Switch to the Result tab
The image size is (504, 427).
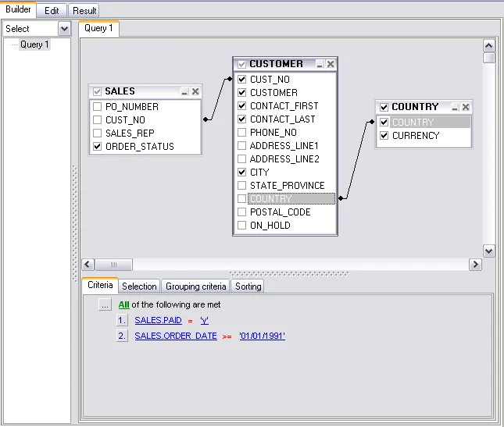(x=84, y=10)
